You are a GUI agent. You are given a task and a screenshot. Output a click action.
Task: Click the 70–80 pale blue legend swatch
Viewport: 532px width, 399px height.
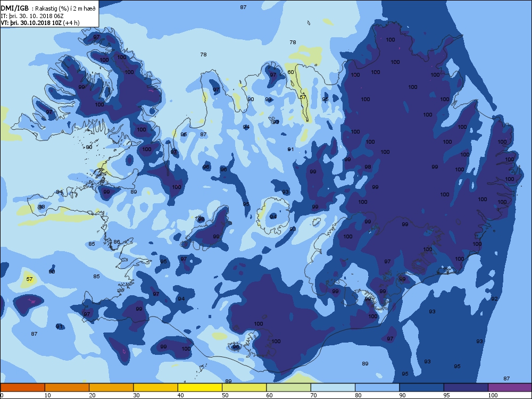333,387
